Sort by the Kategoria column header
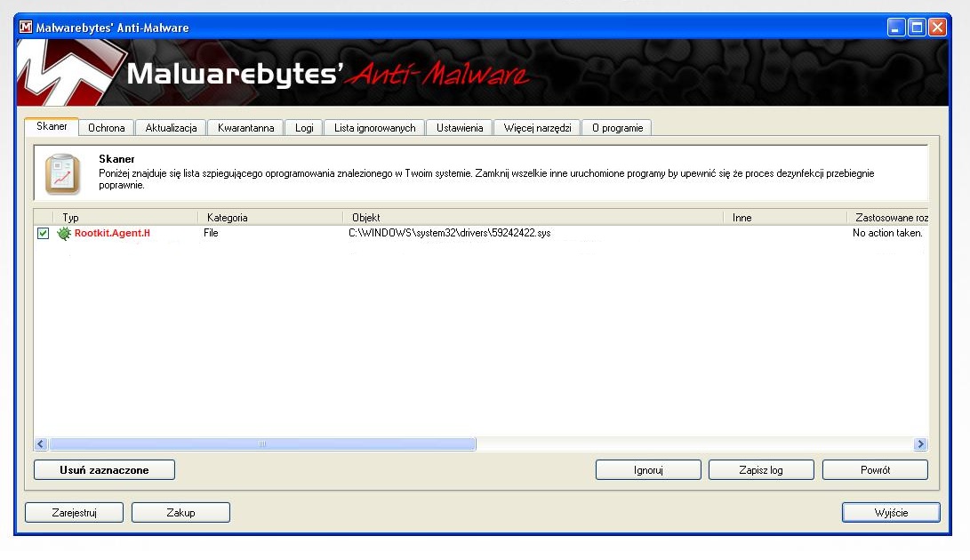The image size is (970, 560). (270, 217)
